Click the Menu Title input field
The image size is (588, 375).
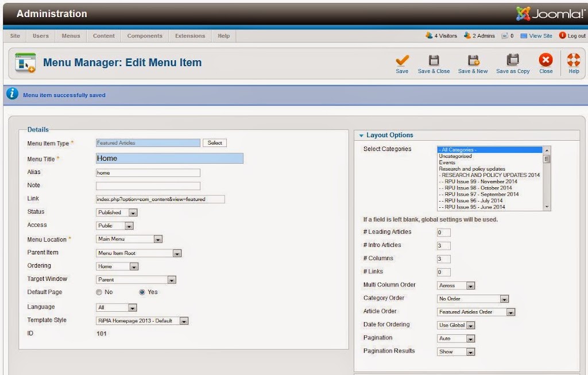169,158
